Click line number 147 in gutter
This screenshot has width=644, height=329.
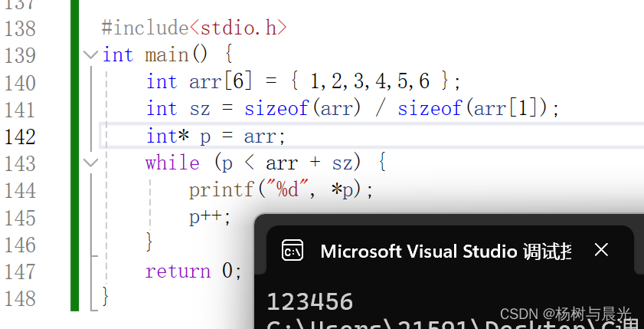(x=20, y=271)
